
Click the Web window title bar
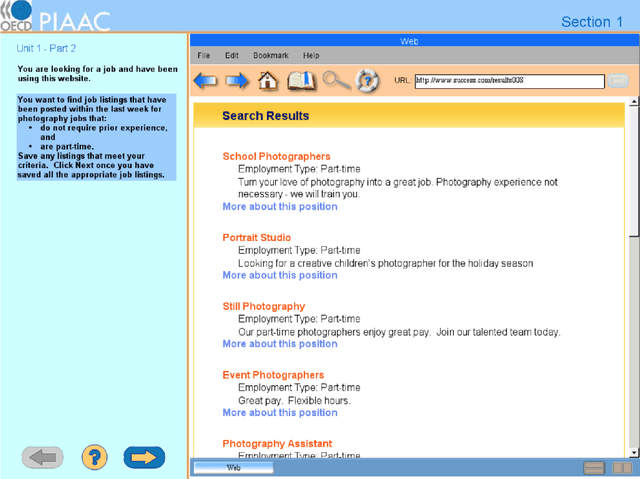click(414, 41)
